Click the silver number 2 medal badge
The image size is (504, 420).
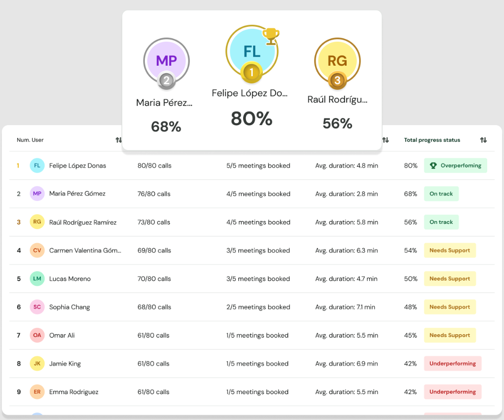(x=166, y=81)
